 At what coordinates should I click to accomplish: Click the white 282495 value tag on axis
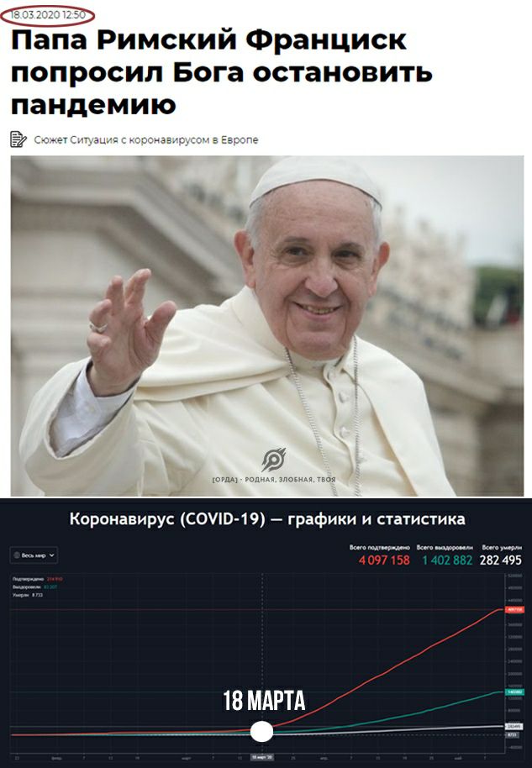(515, 726)
